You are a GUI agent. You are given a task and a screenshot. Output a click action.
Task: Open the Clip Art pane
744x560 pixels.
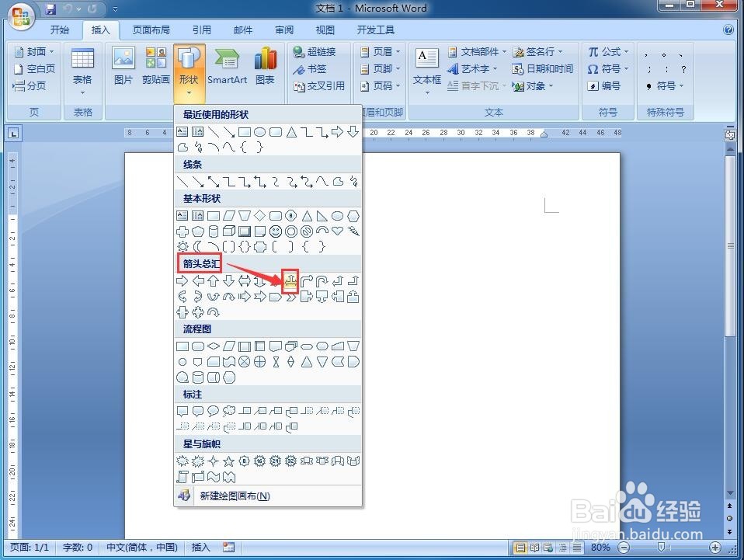pyautogui.click(x=155, y=67)
